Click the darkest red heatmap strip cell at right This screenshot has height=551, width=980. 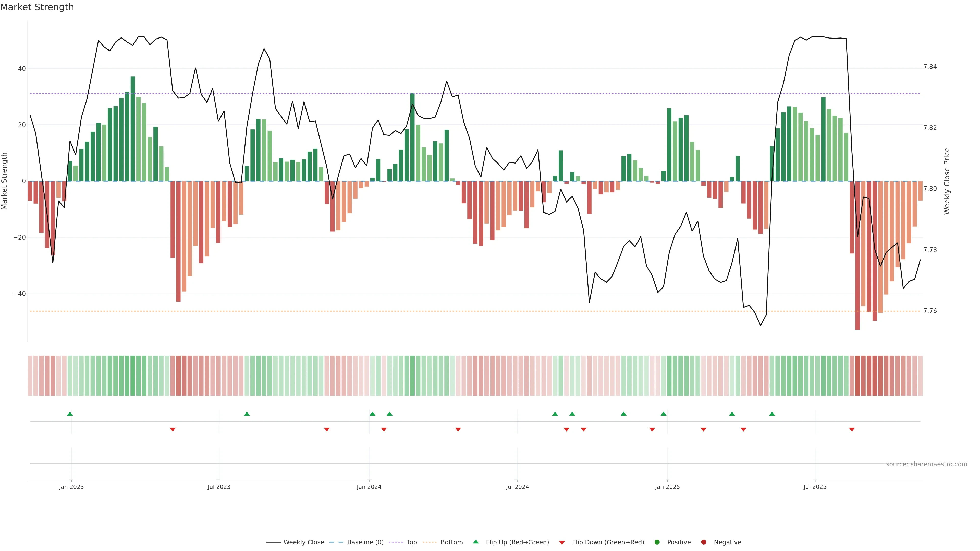coord(857,376)
